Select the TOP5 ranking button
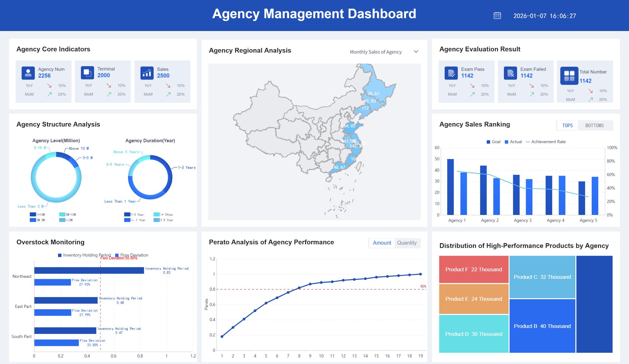 pos(567,126)
